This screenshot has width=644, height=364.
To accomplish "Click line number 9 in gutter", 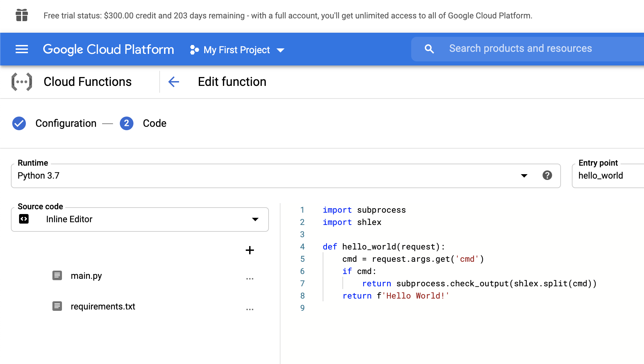I will pos(302,308).
